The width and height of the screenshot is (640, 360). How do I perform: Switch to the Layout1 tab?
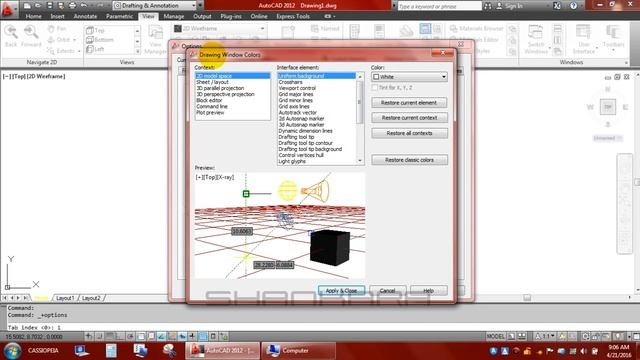point(65,298)
